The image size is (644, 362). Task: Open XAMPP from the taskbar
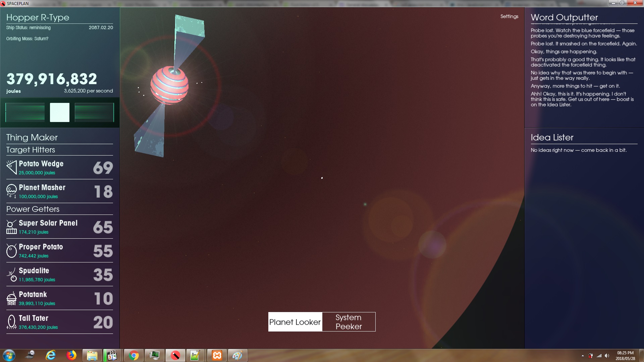coord(217,355)
